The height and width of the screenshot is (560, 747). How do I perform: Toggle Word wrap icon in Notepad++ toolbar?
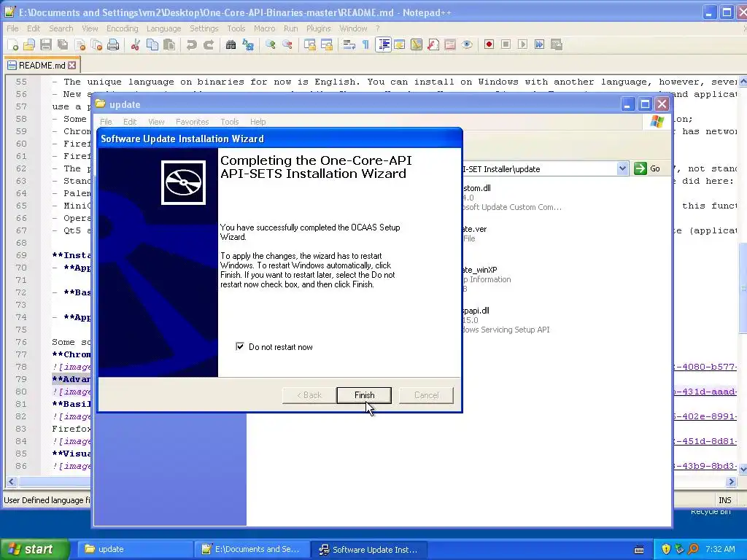(349, 44)
